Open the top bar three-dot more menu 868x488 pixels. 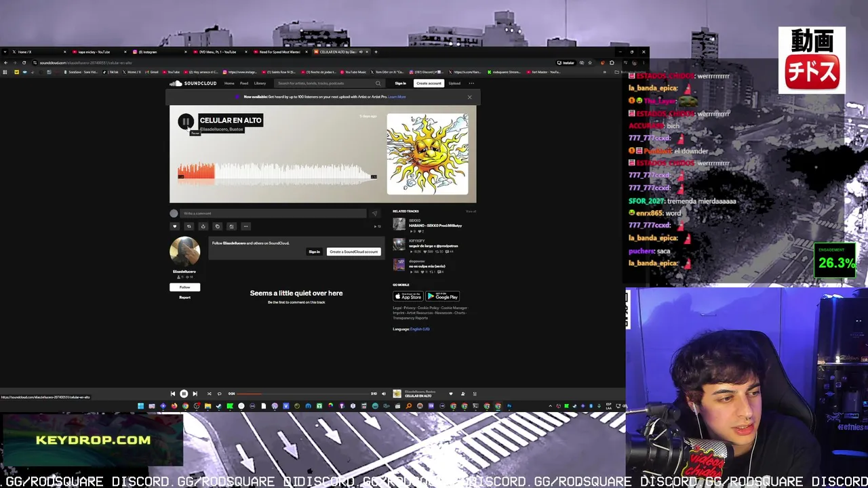click(x=471, y=83)
